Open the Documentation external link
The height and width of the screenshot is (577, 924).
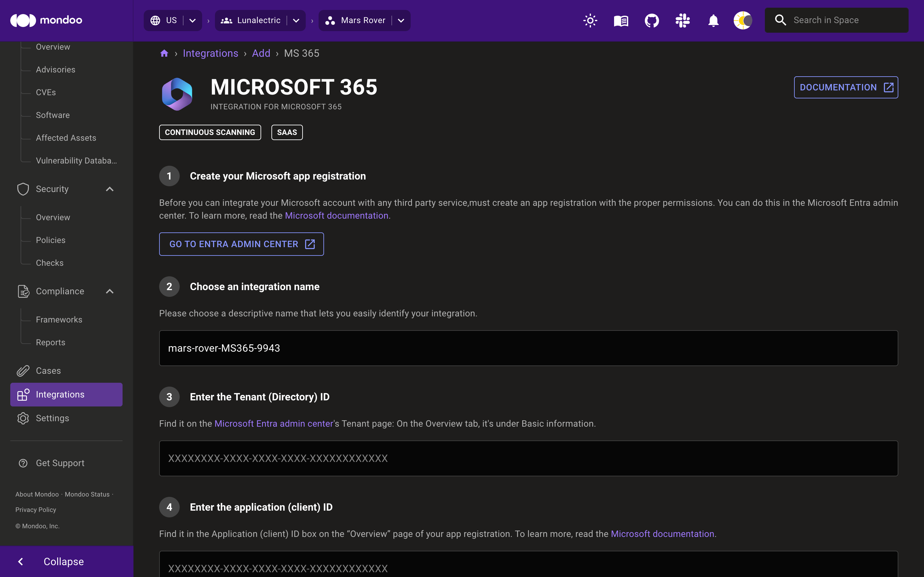[x=846, y=87]
